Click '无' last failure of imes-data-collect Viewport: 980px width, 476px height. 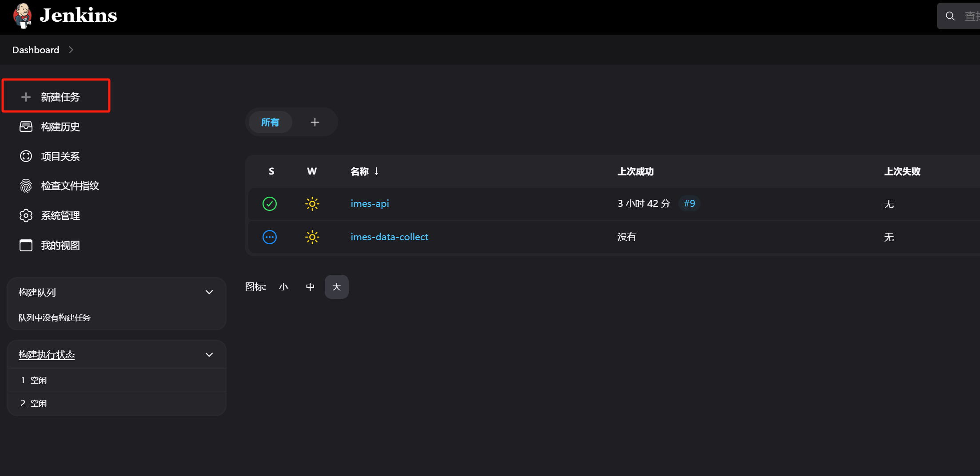point(888,237)
